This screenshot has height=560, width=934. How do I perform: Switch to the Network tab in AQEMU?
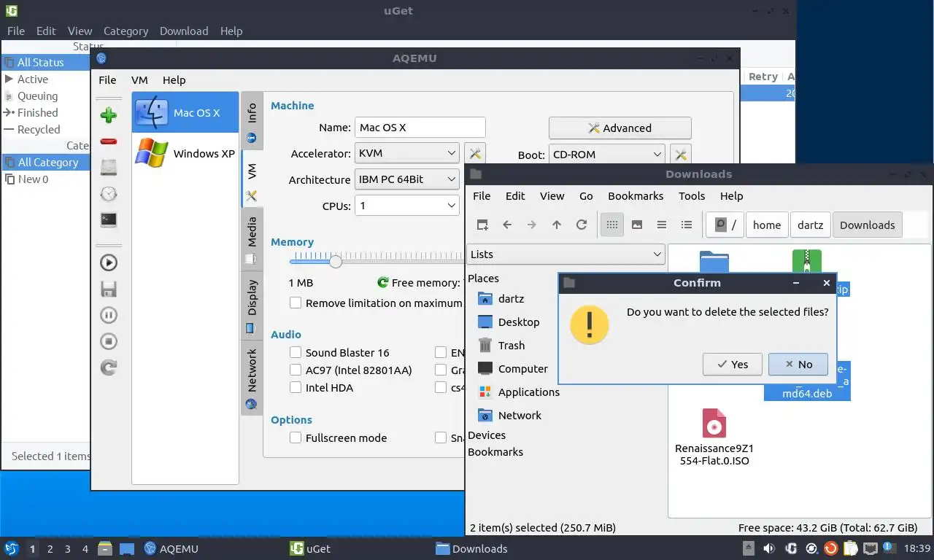[252, 378]
